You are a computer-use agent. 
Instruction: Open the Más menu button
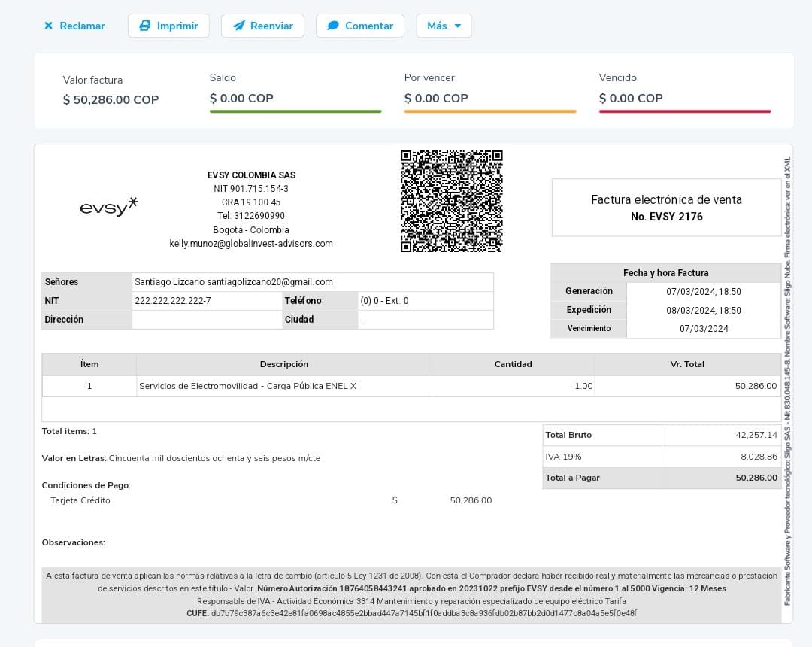tap(444, 26)
